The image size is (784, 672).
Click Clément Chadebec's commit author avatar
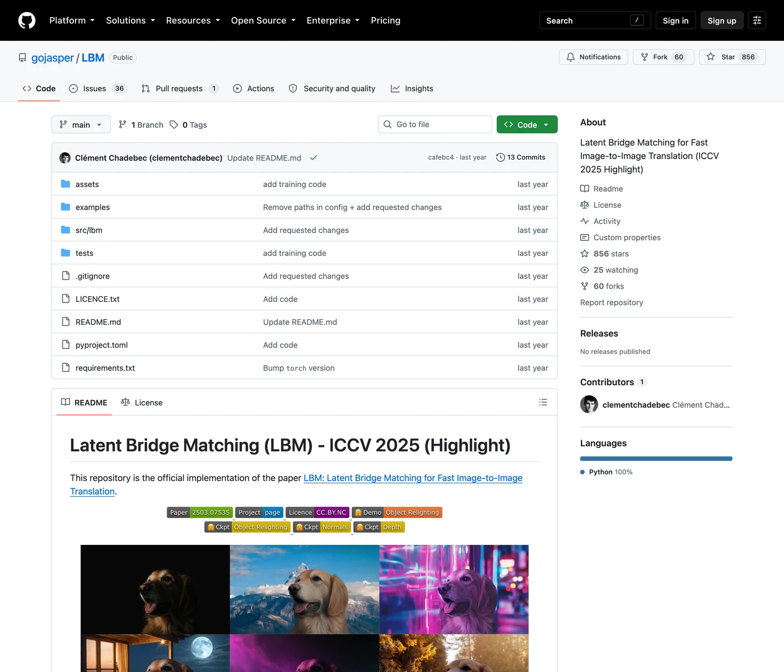coord(65,158)
